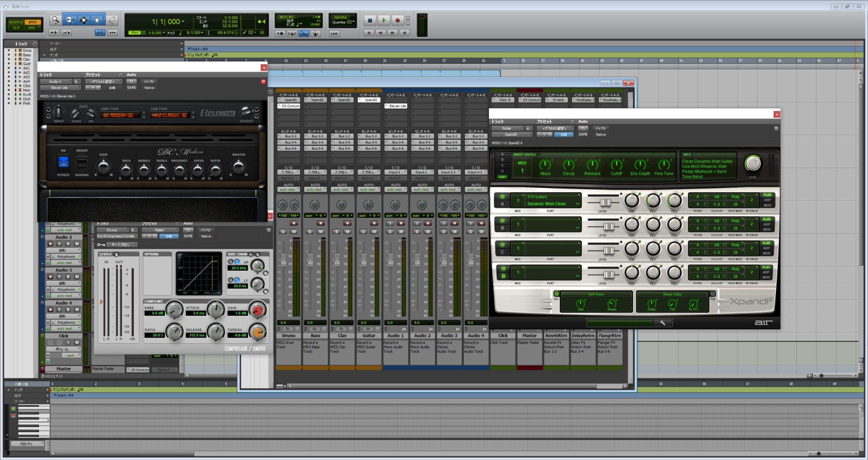Viewport: 868px width, 460px height.
Task: Start playback with the Play button
Action: pyautogui.click(x=383, y=21)
